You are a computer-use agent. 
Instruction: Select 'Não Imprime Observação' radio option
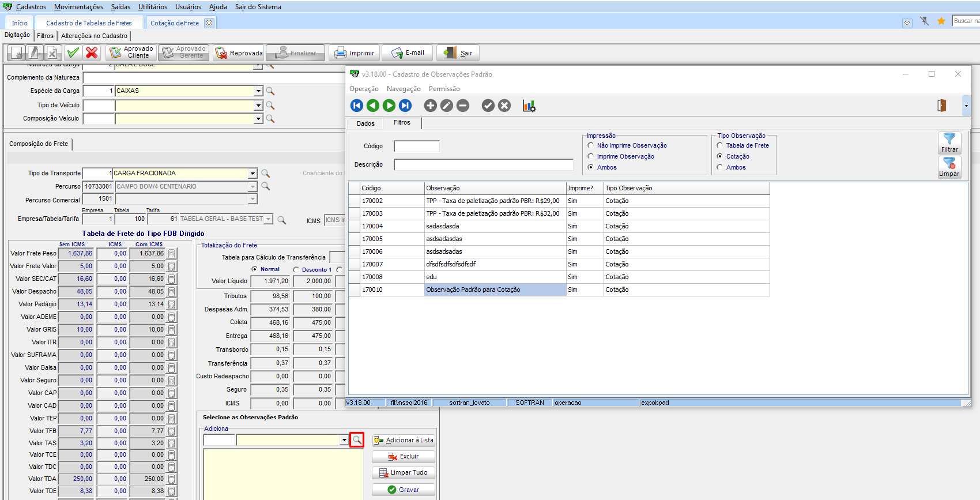tap(591, 145)
